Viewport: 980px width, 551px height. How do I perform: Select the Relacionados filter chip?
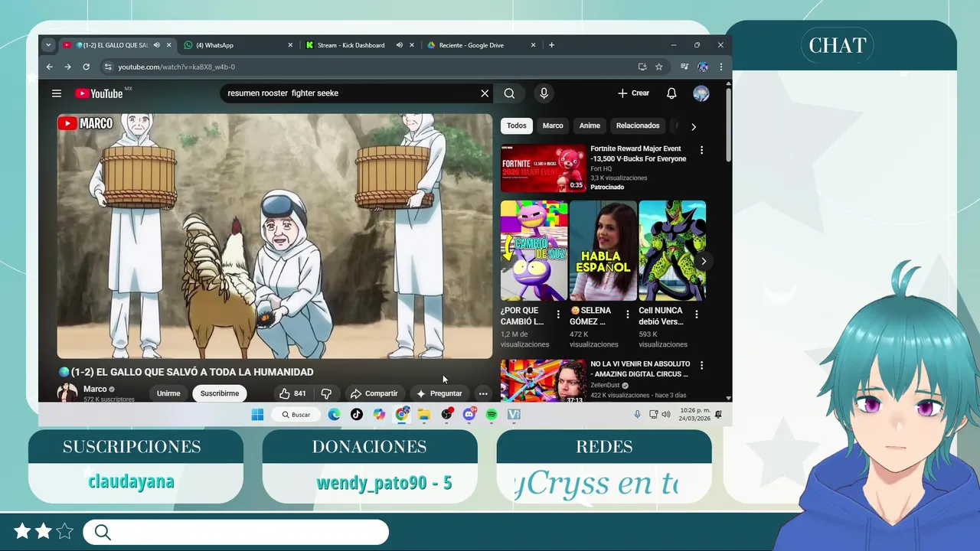pos(638,126)
